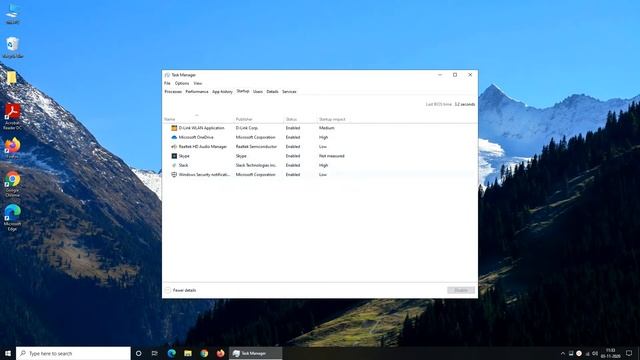The image size is (640, 360).
Task: Open the View menu
Action: coord(198,83)
